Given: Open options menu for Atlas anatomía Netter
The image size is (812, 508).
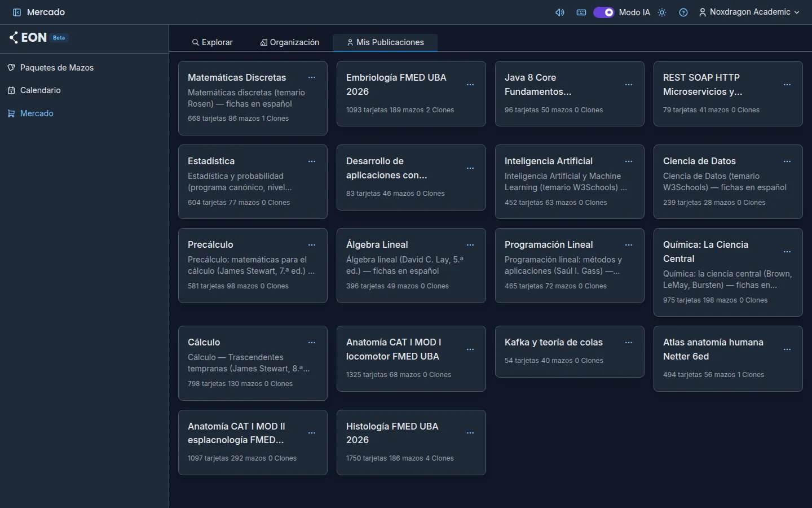Looking at the screenshot, I should (787, 349).
